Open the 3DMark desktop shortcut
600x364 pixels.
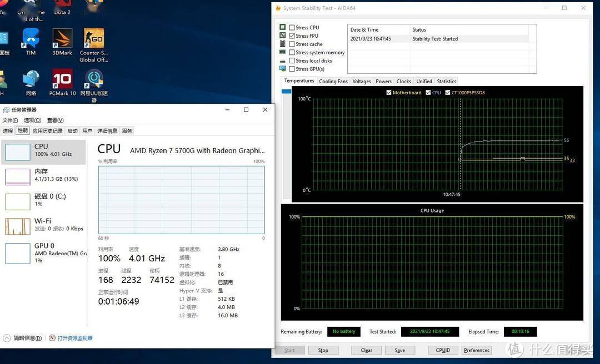(62, 40)
